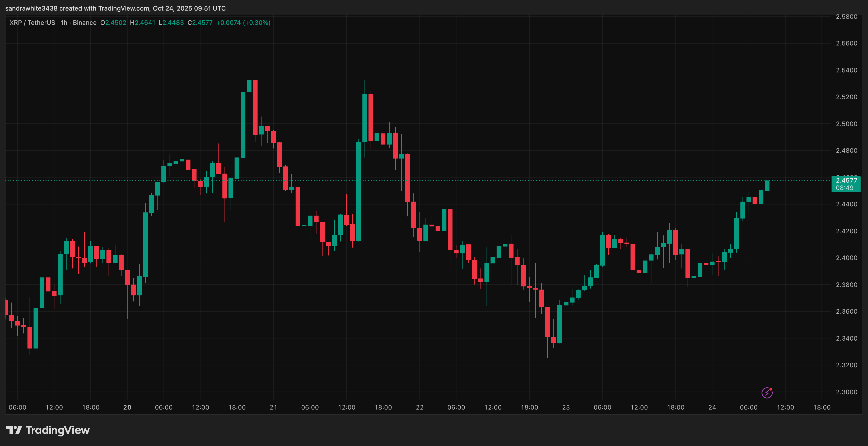This screenshot has width=868, height=446.
Task: Click the high value H2.4641
Action: 143,22
